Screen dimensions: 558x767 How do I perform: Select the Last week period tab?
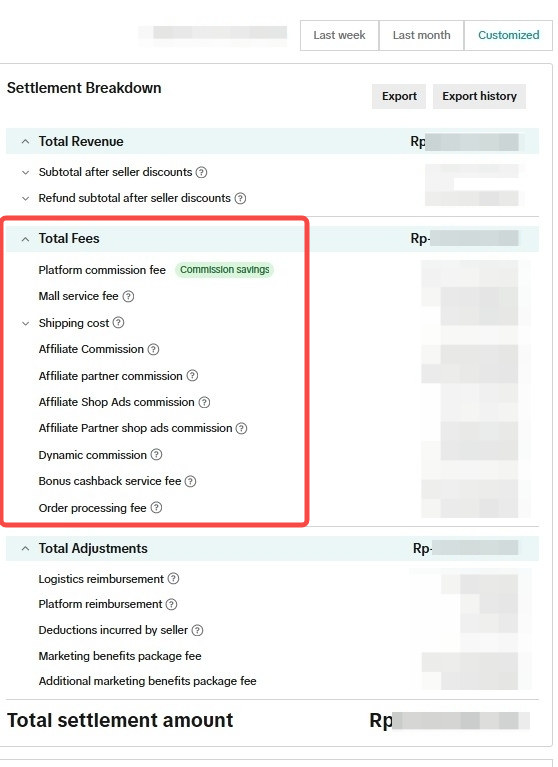point(339,35)
